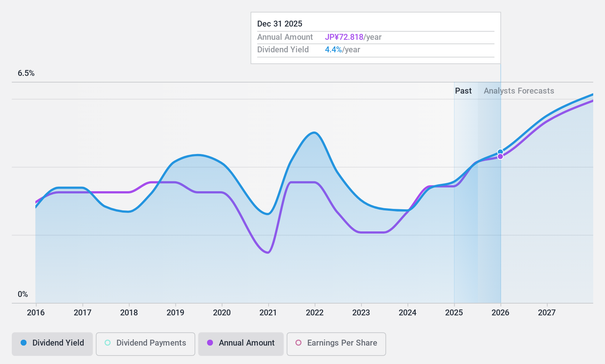Click the 2021 x-axis label
Image resolution: width=605 pixels, height=364 pixels.
click(268, 313)
